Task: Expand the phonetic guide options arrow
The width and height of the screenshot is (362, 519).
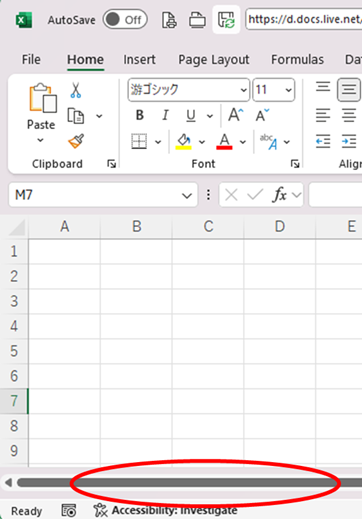Action: click(x=287, y=142)
